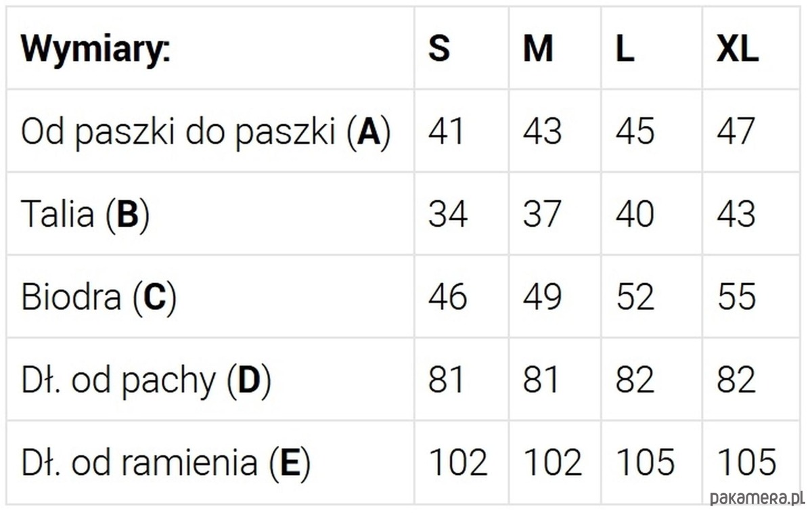Select the S size column header
Viewport: 812px width, 513px height.
pos(439,48)
